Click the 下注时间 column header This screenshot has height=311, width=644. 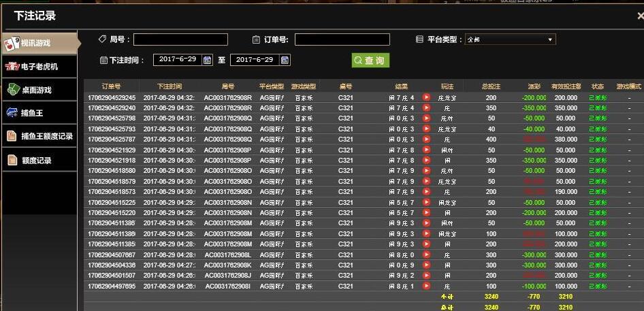(169, 86)
